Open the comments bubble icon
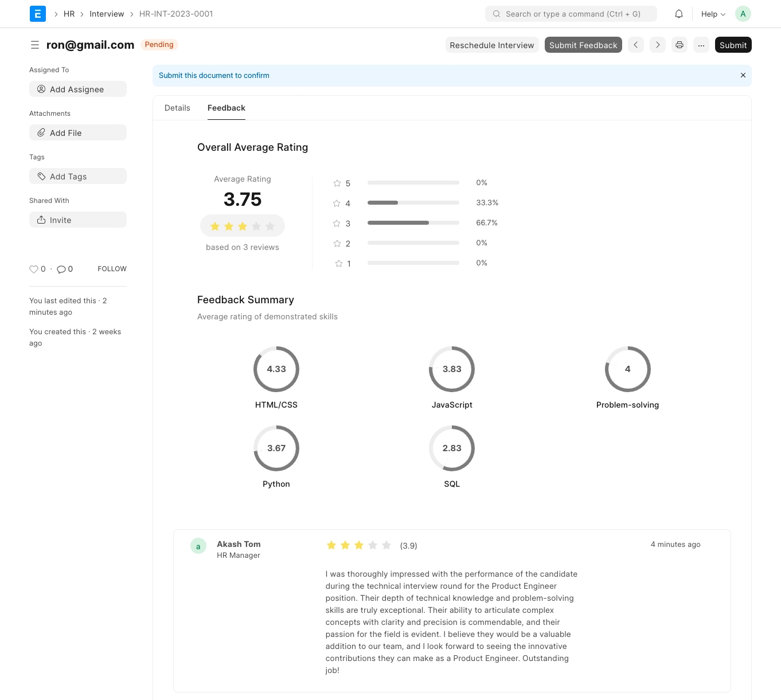The image size is (781, 700). (x=61, y=269)
